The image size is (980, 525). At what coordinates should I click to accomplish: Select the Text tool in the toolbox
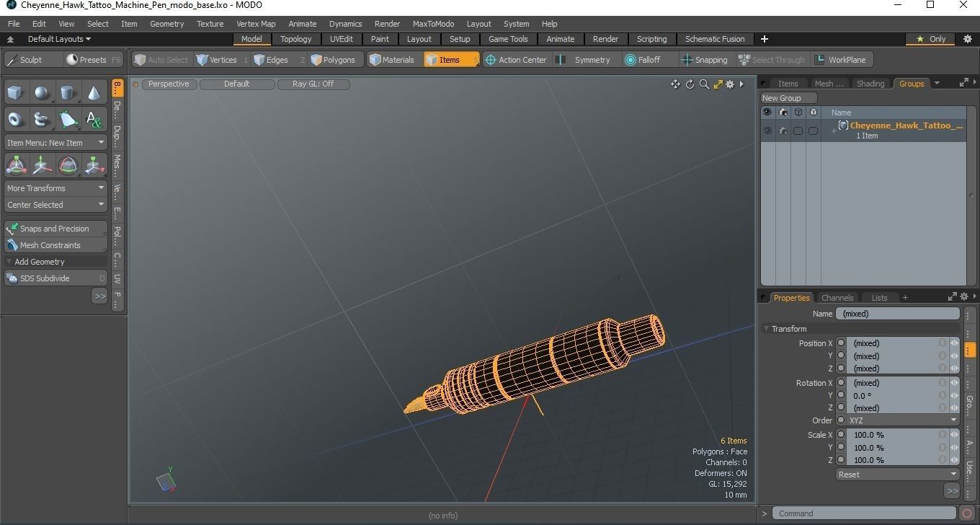click(94, 119)
